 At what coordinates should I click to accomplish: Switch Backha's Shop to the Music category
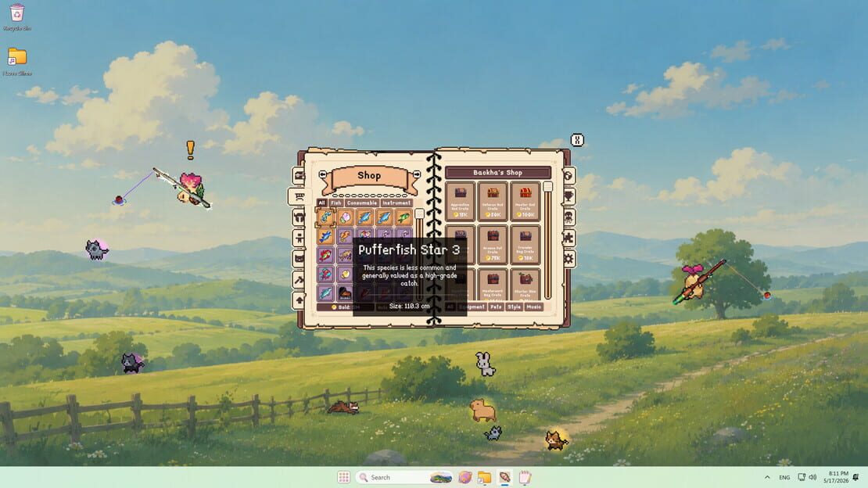point(533,307)
